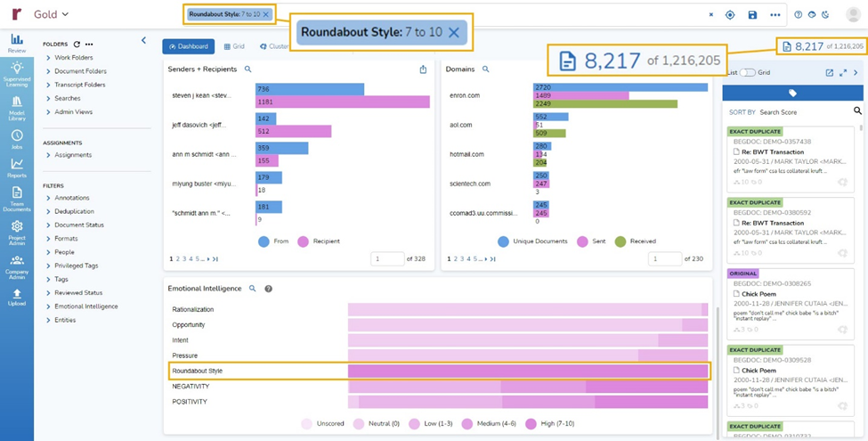This screenshot has height=441, width=868.
Task: Open the Review section in the sidebar
Action: 17,43
